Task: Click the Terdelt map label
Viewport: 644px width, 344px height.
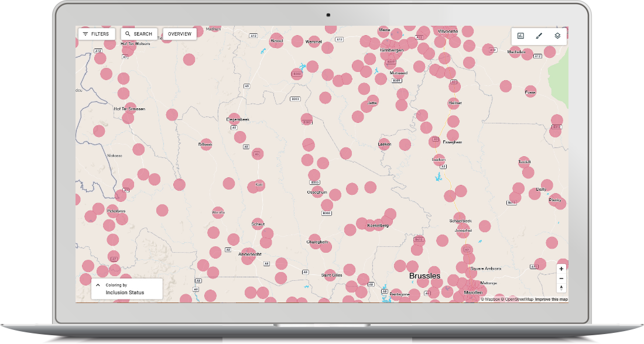Action: point(525,161)
